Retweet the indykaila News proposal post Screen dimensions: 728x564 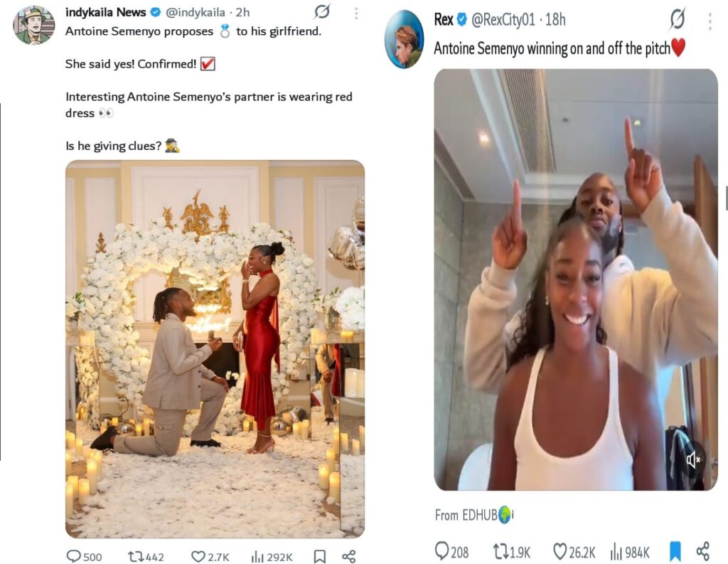[136, 556]
